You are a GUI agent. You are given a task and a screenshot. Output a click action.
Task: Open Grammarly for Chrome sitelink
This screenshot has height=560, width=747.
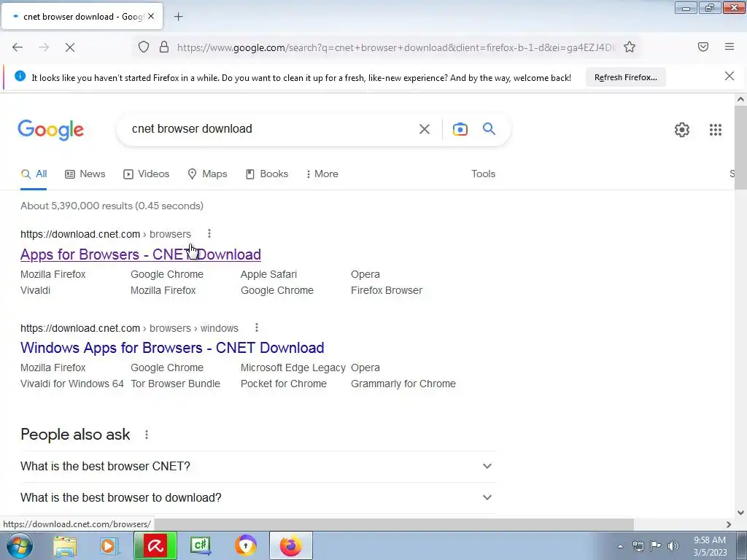coord(403,384)
